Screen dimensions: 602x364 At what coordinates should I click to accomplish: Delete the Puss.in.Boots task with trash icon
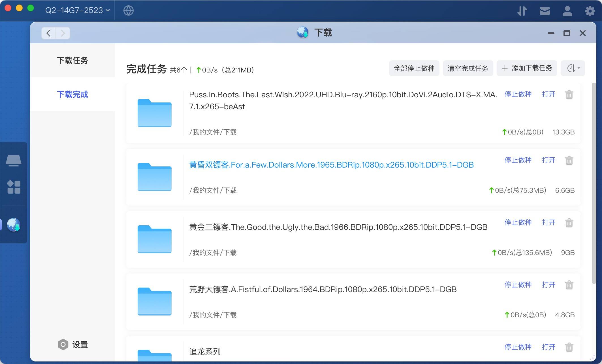tap(569, 94)
